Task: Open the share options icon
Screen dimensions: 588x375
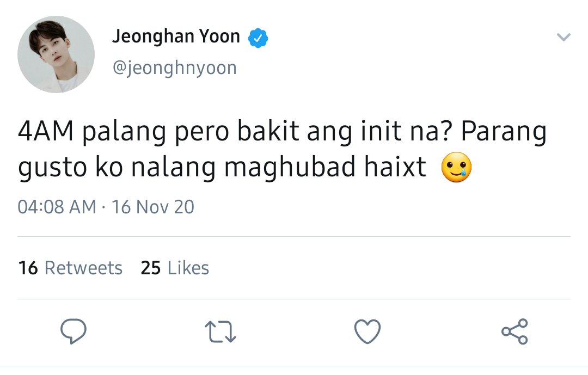Action: [x=515, y=331]
